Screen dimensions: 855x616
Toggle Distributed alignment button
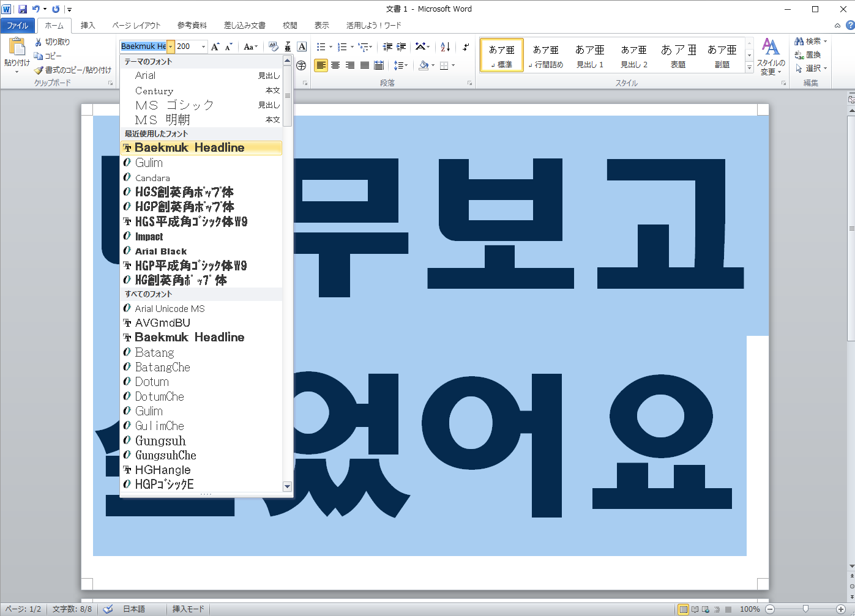coord(379,65)
